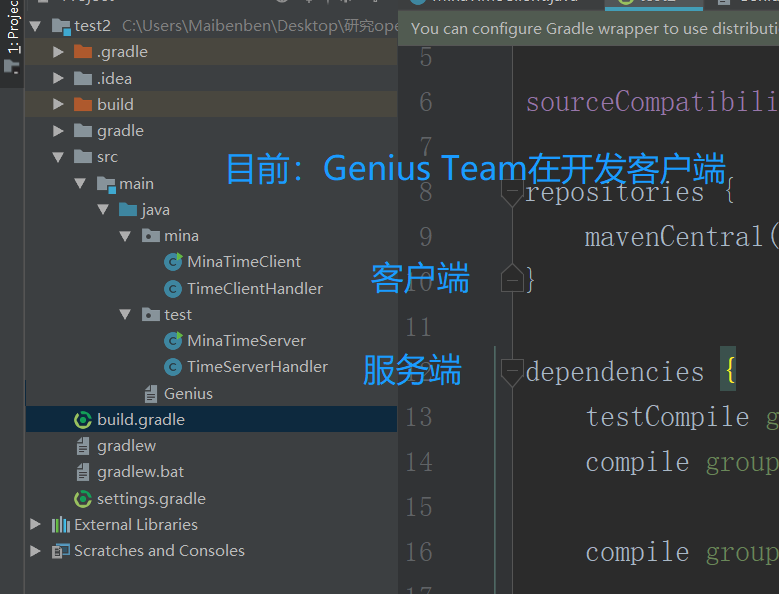The height and width of the screenshot is (594, 779).
Task: Expand the gradle folder arrow
Action: (x=58, y=131)
